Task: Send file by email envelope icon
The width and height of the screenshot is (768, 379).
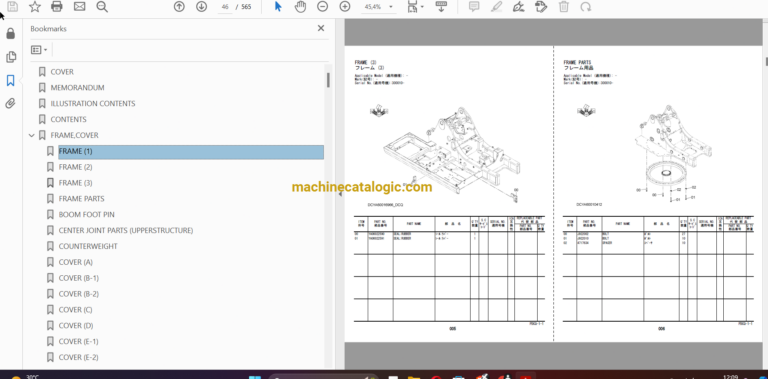Action: tap(79, 6)
